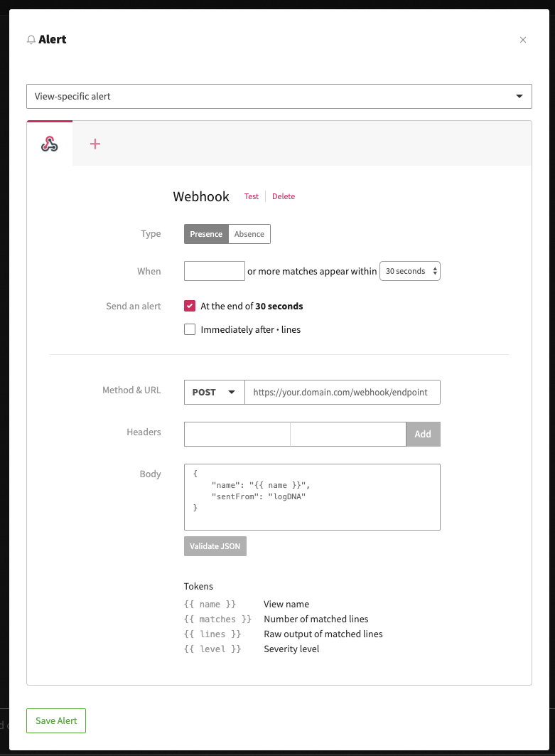Click the {{ matches }} token
The height and width of the screenshot is (756, 555).
pos(217,619)
